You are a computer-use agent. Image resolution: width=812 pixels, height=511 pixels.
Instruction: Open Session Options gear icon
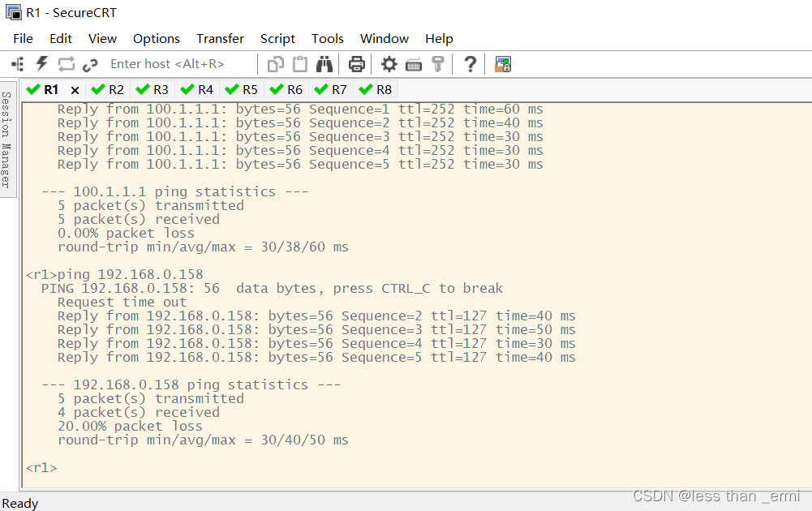point(389,64)
